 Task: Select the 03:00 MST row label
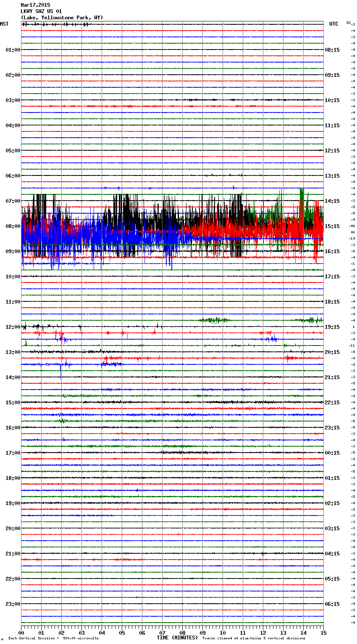pos(13,100)
